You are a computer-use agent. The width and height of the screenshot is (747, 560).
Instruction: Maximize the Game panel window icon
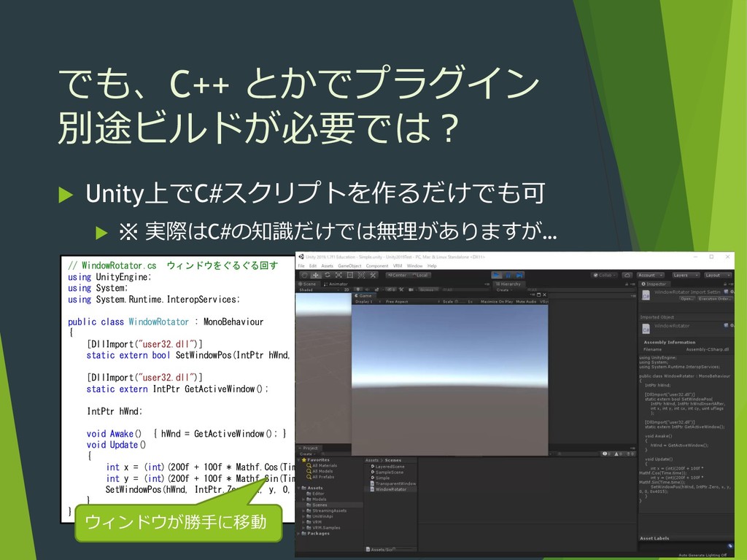coord(539,295)
